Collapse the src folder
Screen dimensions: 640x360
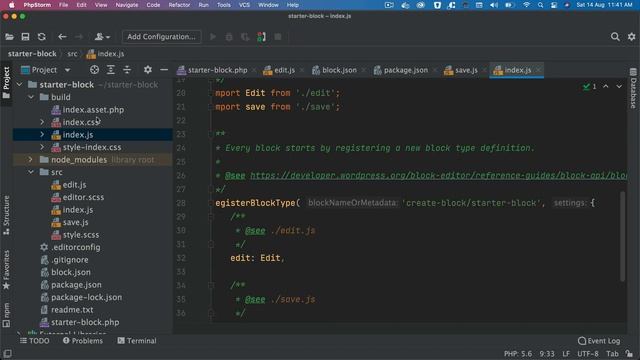click(31, 172)
